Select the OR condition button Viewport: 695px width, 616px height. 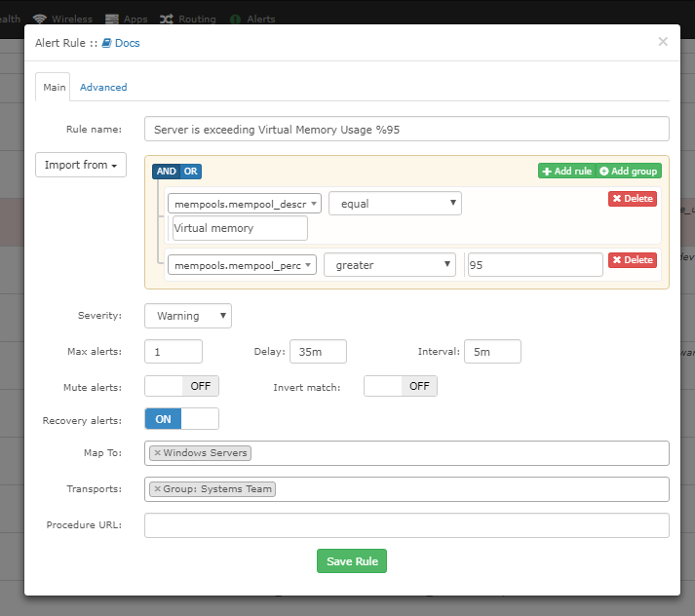[x=191, y=172]
